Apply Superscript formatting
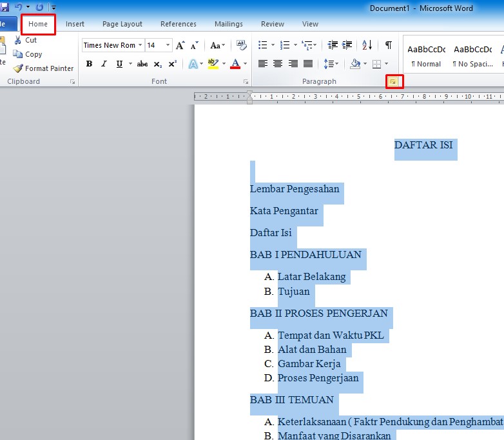Image resolution: width=504 pixels, height=440 pixels. coord(172,64)
